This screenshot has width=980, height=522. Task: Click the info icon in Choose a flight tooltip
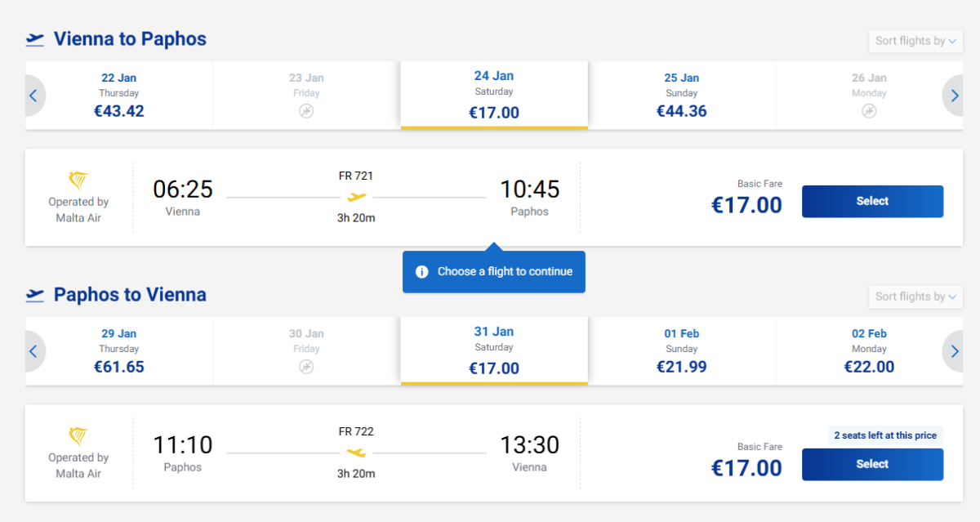tap(421, 272)
